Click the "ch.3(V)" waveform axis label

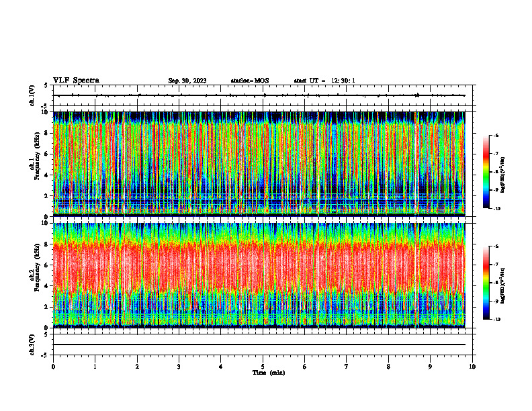32,345
